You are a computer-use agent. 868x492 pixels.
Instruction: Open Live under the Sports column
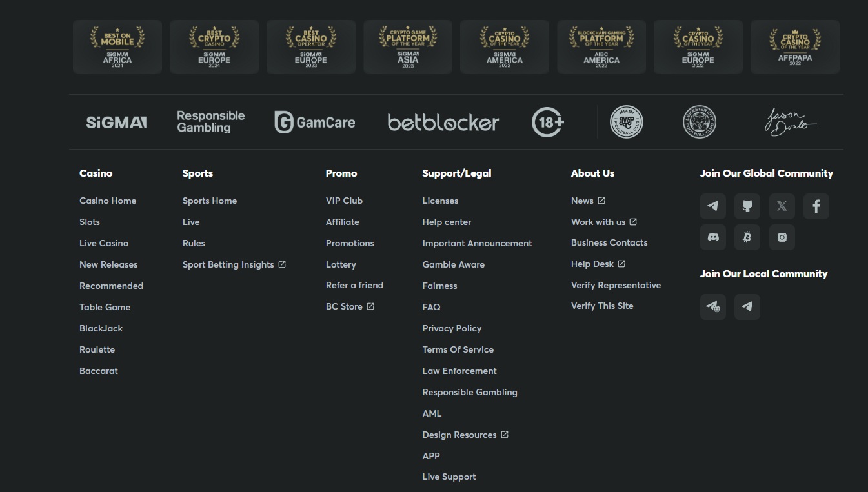(191, 222)
